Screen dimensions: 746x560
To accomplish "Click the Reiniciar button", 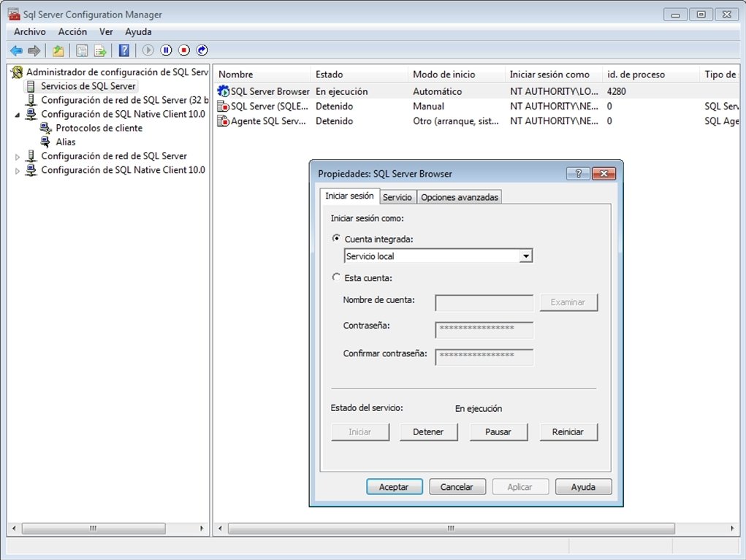I will [568, 431].
